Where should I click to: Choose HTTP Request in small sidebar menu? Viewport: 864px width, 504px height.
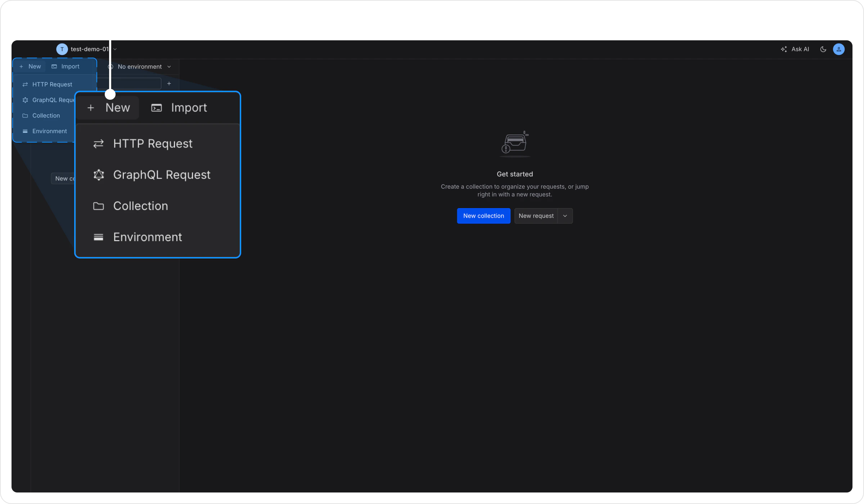52,85
